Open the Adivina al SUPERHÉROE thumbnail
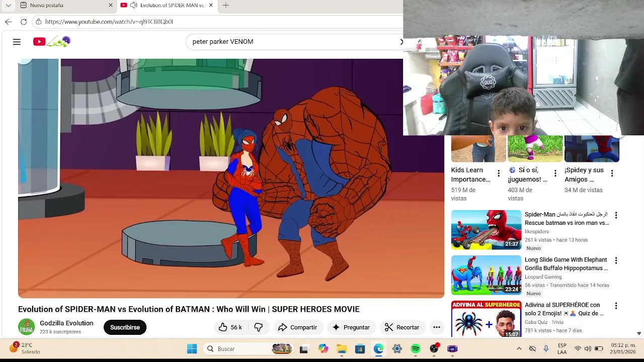The width and height of the screenshot is (644, 362). point(486,319)
